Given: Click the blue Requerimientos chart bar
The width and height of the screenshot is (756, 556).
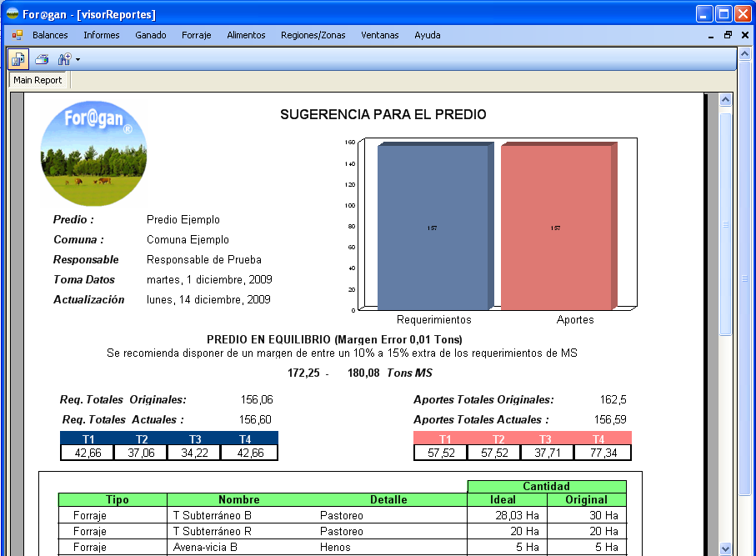Looking at the screenshot, I should [432, 228].
